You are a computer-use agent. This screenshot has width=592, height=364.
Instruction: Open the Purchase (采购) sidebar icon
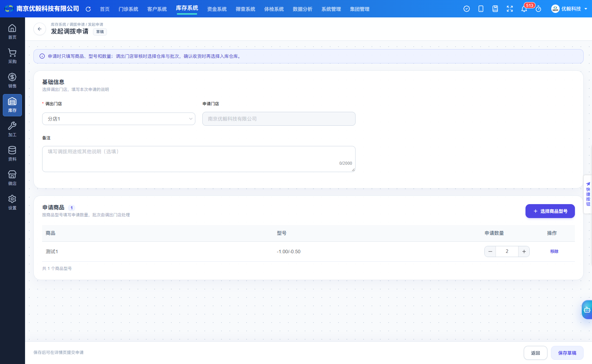12,56
